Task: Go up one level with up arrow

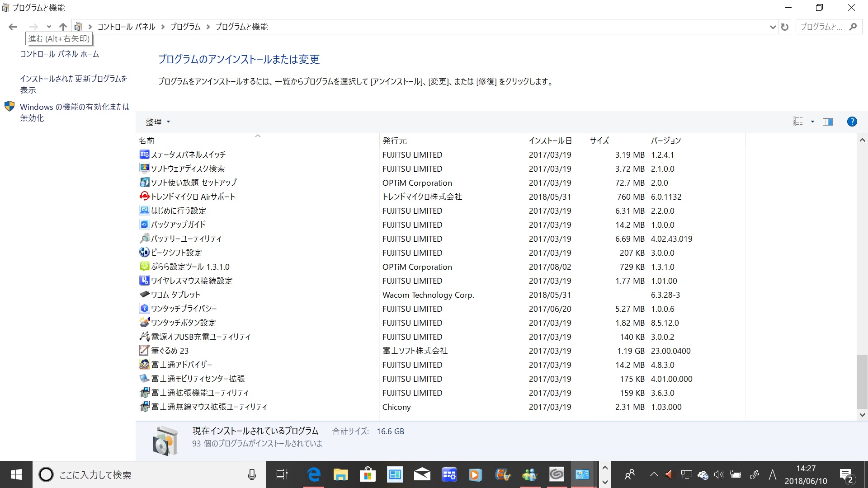Action: coord(63,27)
